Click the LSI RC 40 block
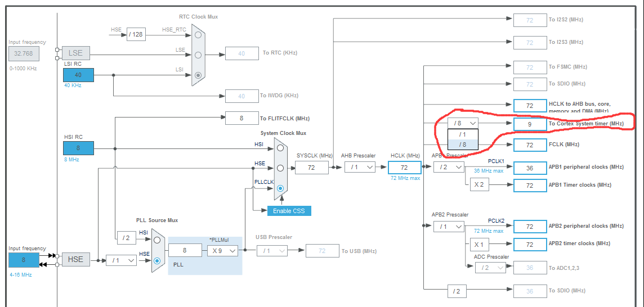 click(78, 75)
